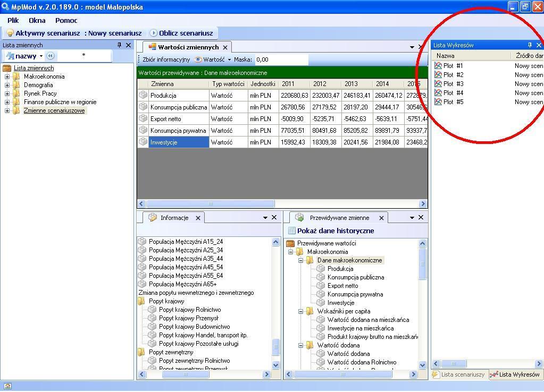Click the icon beside Wartość dodana na mieszkańca
This screenshot has width=544, height=392.
tap(321, 320)
